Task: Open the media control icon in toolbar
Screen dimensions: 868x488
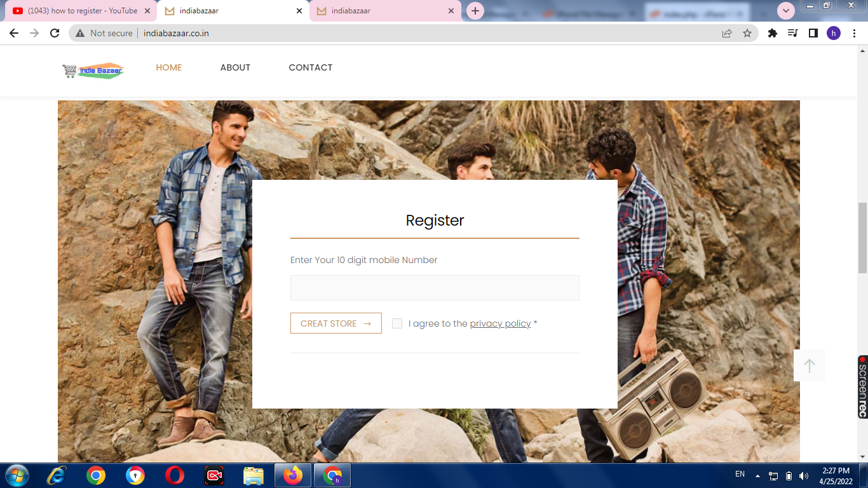Action: tap(792, 33)
